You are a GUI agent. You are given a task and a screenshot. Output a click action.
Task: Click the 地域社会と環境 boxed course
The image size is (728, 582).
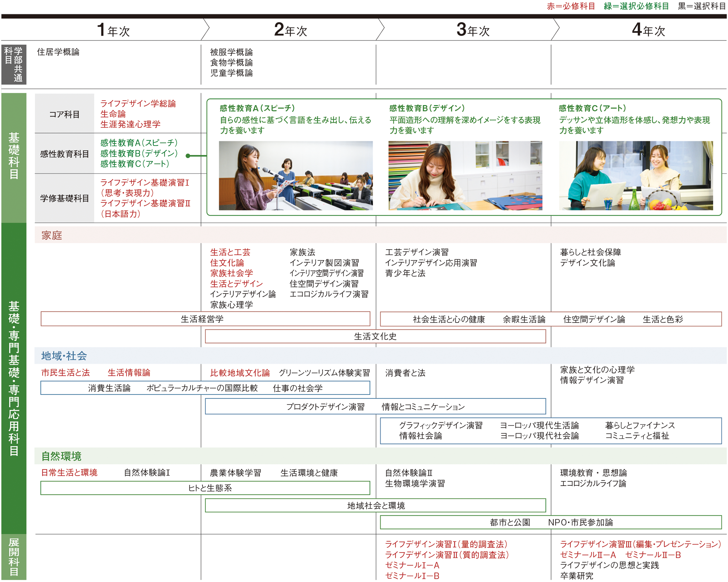pyautogui.click(x=375, y=505)
